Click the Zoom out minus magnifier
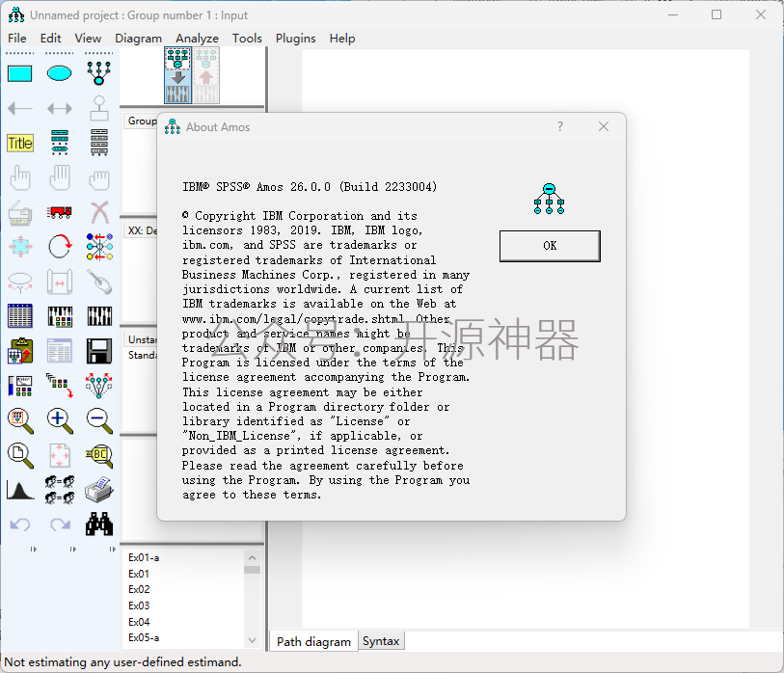Image resolution: width=784 pixels, height=673 pixels. click(x=99, y=420)
